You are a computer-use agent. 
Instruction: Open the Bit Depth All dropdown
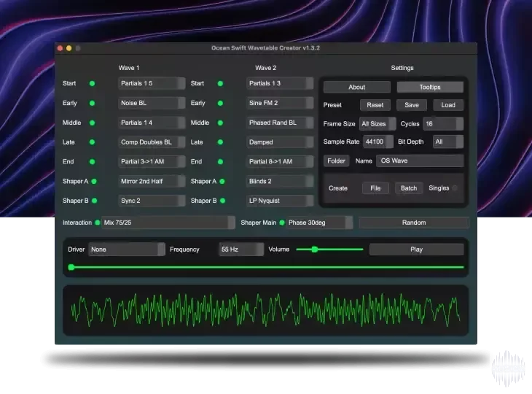[448, 142]
